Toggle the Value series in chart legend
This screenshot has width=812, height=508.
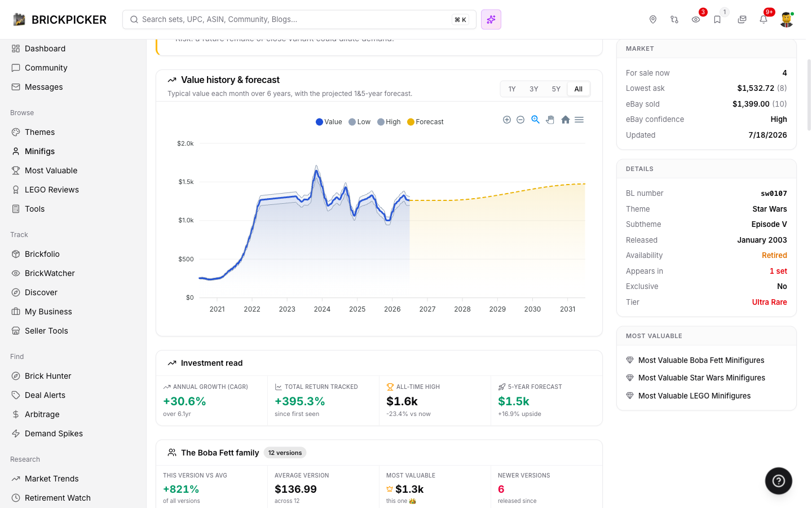pyautogui.click(x=329, y=122)
